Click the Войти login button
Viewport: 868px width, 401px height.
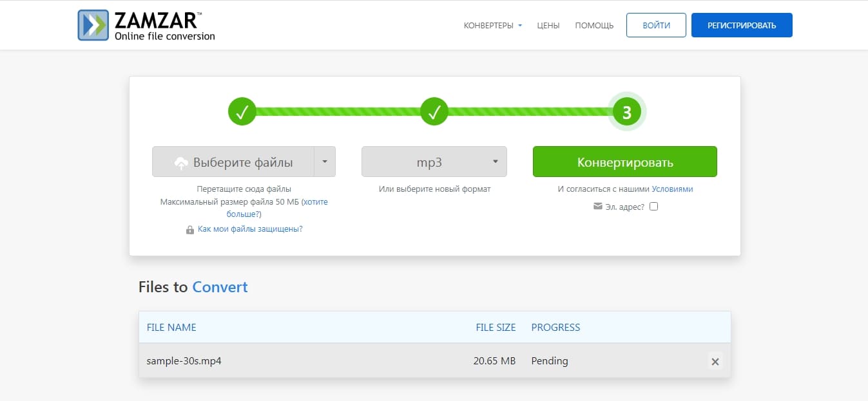(x=656, y=25)
